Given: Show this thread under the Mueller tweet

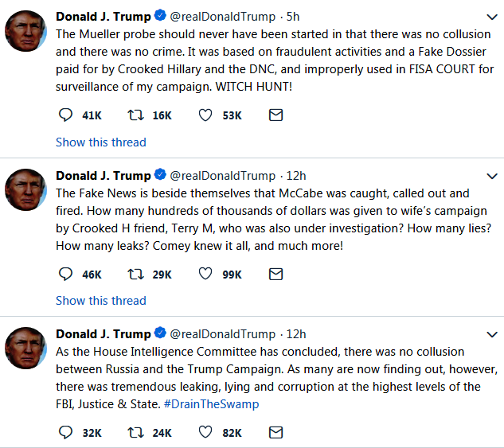Looking at the screenshot, I should point(101,142).
